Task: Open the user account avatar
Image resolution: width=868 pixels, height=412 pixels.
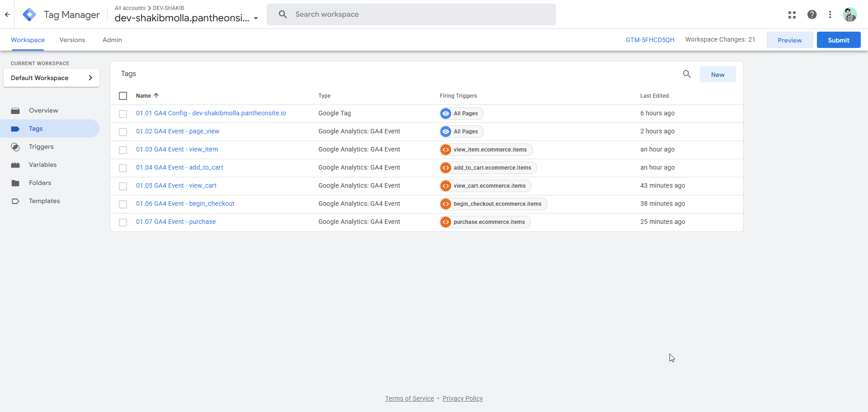Action: click(x=849, y=14)
